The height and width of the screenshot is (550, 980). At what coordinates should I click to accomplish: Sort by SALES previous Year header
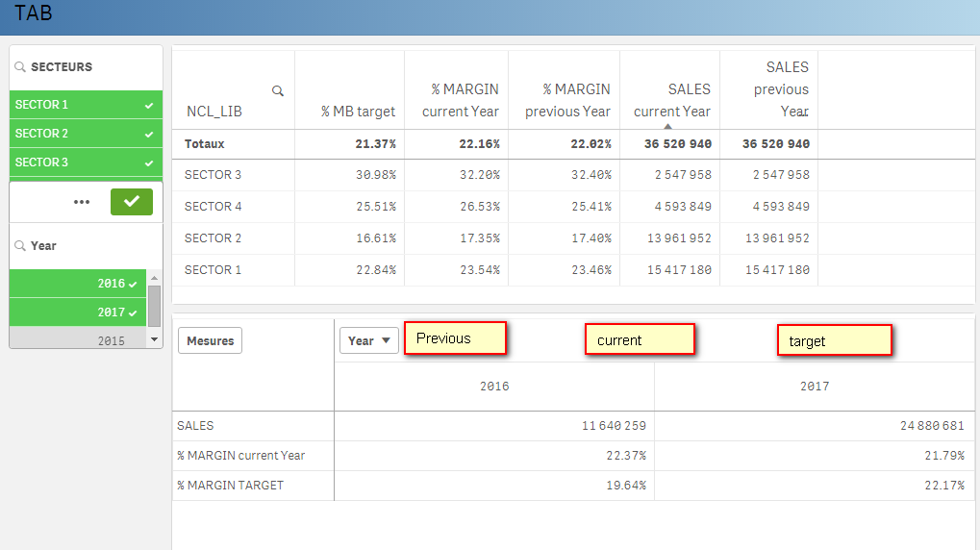[x=781, y=88]
